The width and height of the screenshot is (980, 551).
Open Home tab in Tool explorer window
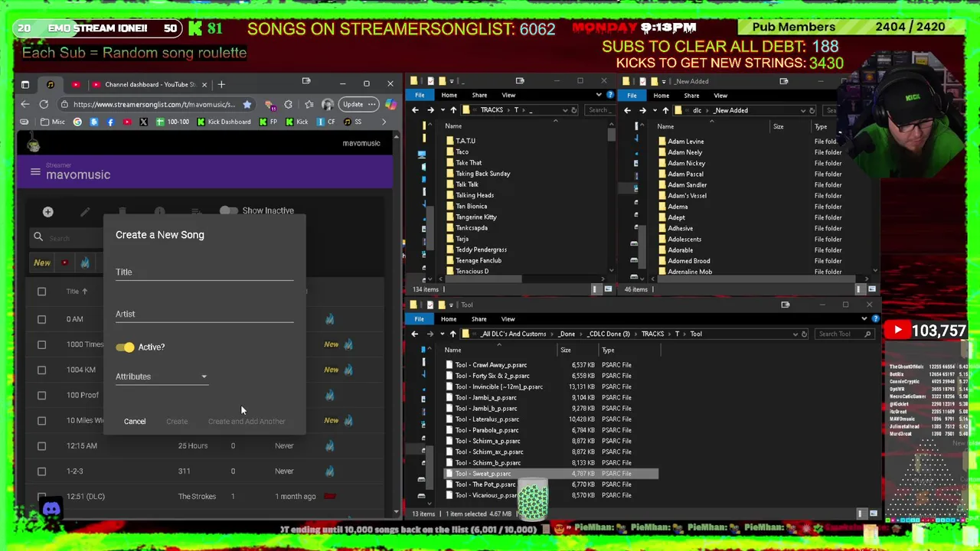coord(449,318)
